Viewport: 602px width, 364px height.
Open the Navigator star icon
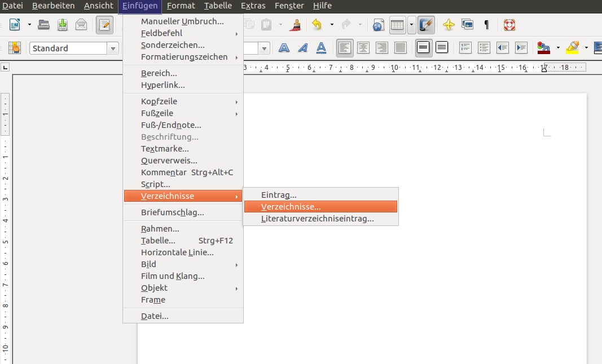click(449, 25)
